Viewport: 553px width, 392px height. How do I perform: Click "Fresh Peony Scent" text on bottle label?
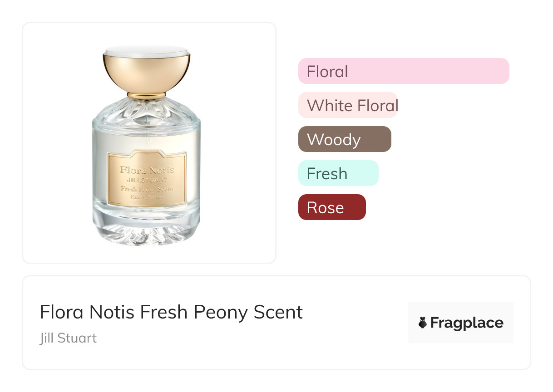pos(147,189)
